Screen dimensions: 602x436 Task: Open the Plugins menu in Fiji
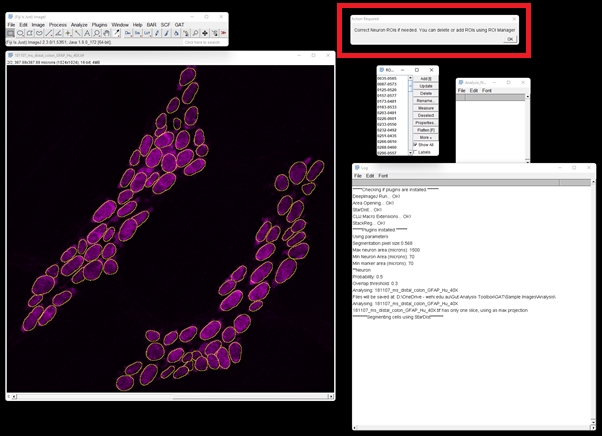[99, 24]
